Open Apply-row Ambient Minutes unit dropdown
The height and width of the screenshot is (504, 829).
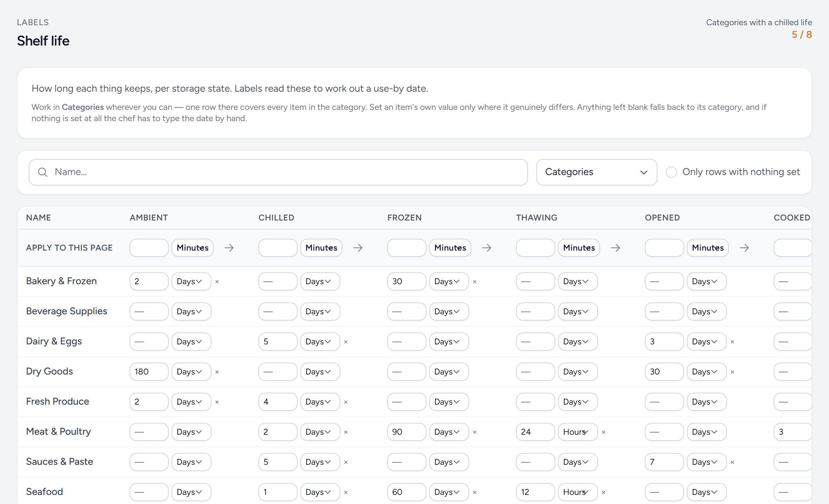tap(193, 248)
